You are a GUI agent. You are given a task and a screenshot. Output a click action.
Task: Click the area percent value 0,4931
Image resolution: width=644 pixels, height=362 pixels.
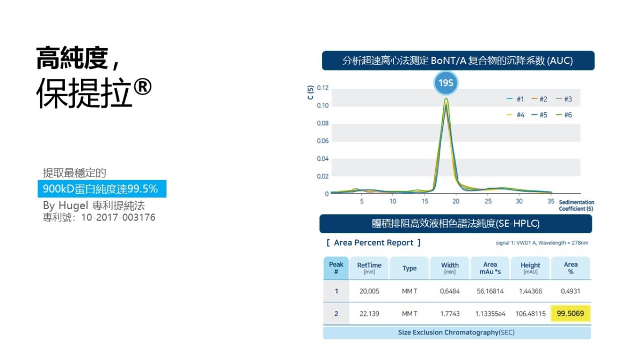tap(570, 291)
